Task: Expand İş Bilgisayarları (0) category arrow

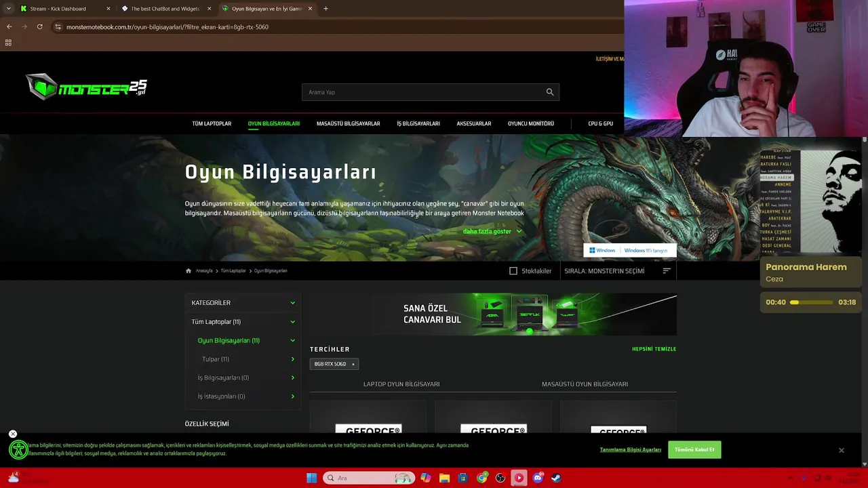Action: click(x=293, y=378)
